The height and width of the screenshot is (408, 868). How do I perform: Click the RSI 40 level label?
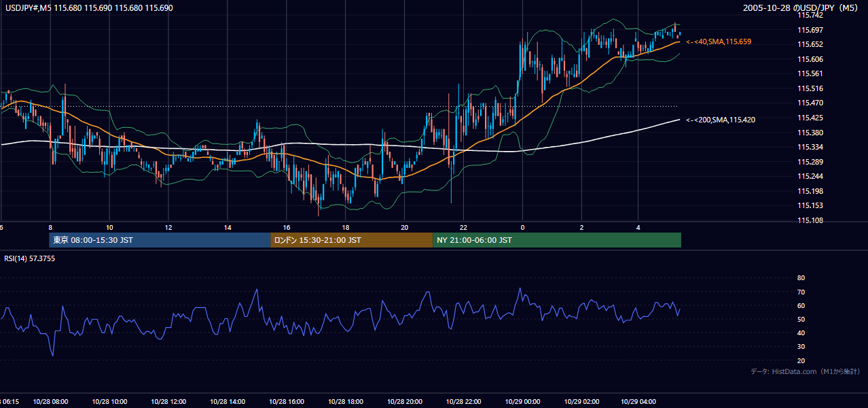801,333
